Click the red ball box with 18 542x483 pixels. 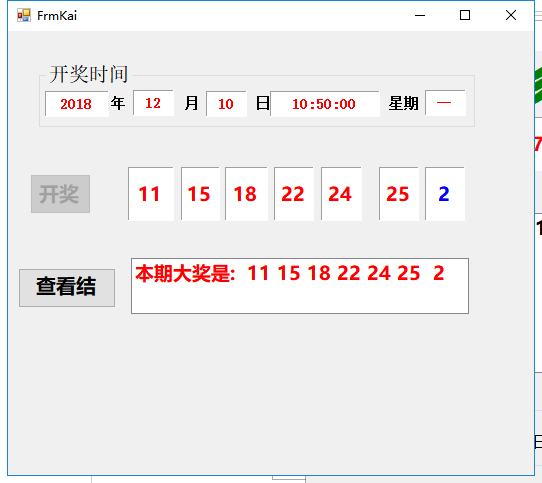[246, 194]
